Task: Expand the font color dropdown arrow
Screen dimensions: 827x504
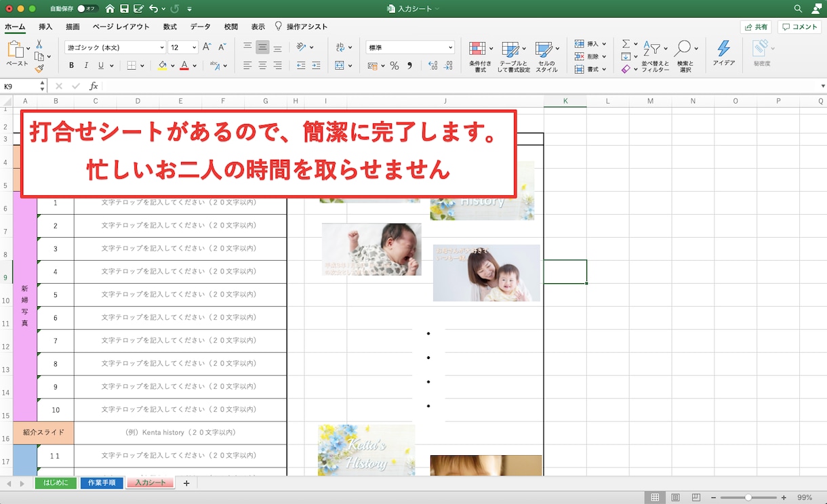Action: 195,66
